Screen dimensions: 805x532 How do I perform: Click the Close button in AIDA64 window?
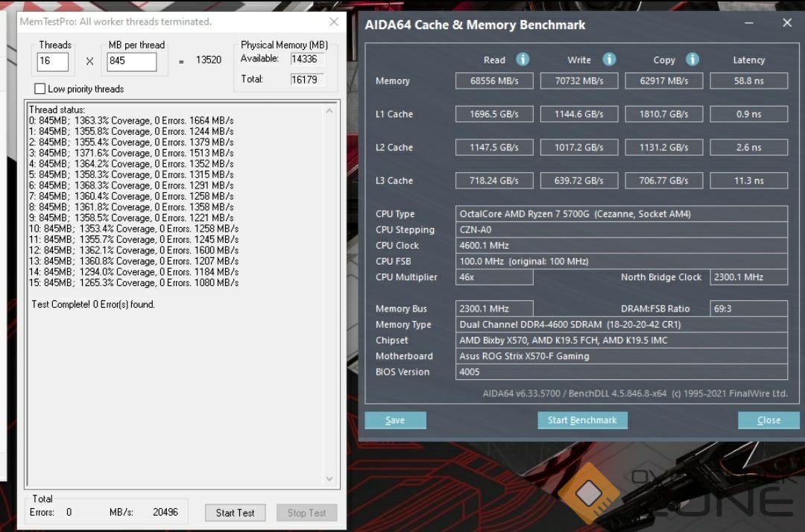coord(768,420)
